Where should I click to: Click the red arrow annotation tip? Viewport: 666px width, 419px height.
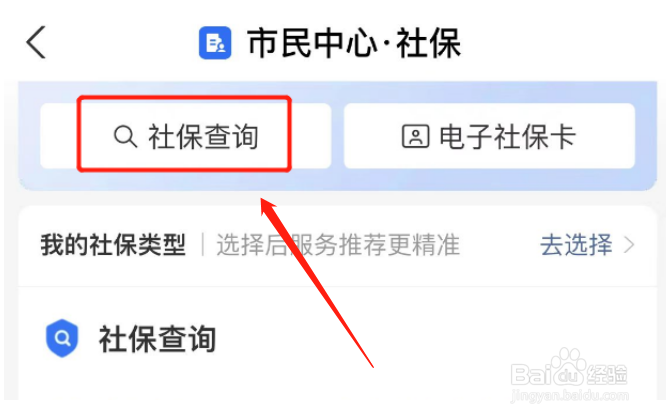[x=265, y=203]
